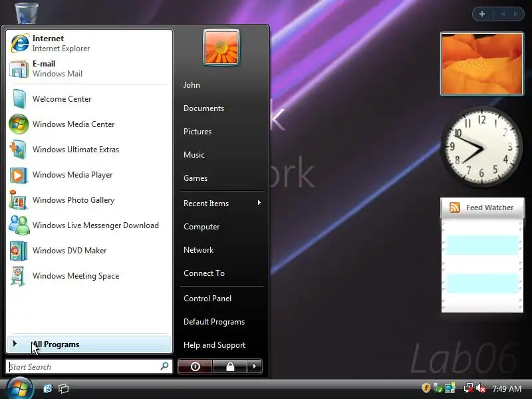
Task: Click the Recent Items label
Action: coord(206,203)
